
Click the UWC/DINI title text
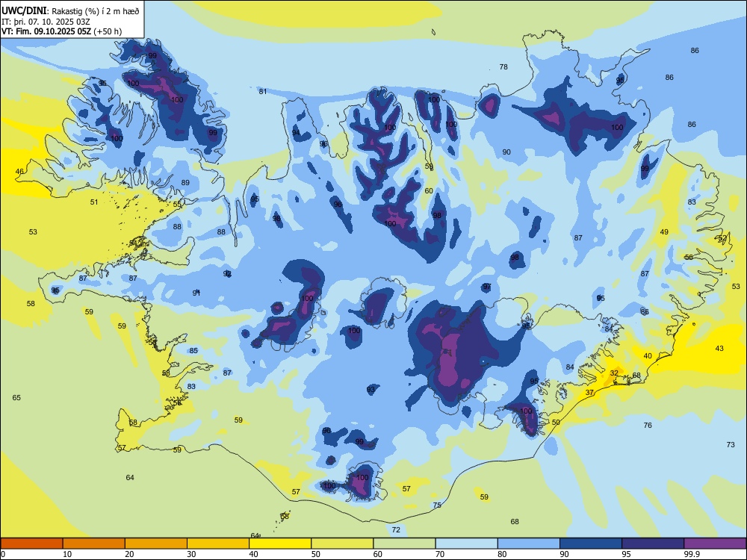24,10
